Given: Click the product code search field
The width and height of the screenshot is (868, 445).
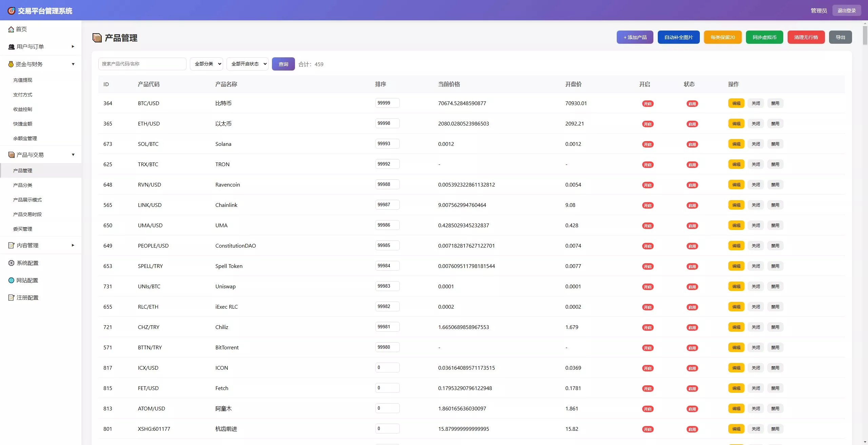Looking at the screenshot, I should pyautogui.click(x=142, y=64).
